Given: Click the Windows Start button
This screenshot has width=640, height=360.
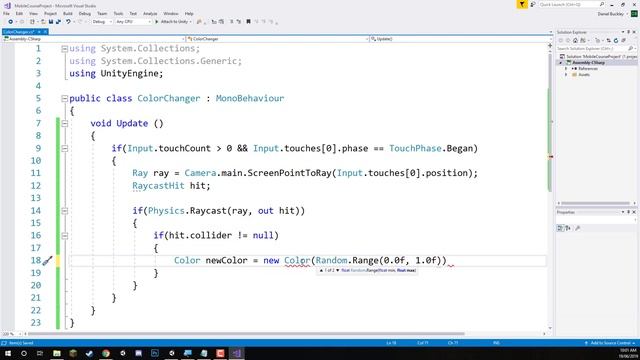Looking at the screenshot, I should (x=7, y=353).
